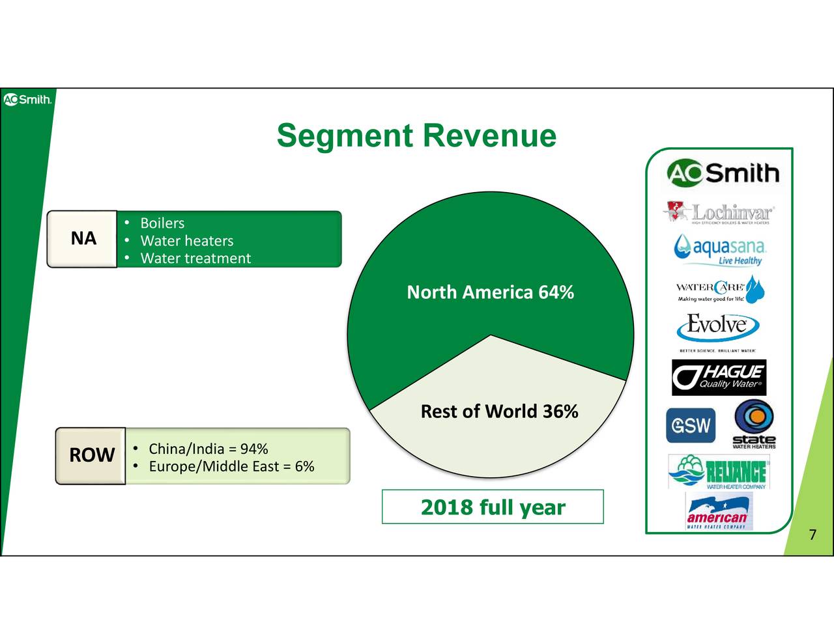Click the Segment Revenue slide title

coord(416,135)
